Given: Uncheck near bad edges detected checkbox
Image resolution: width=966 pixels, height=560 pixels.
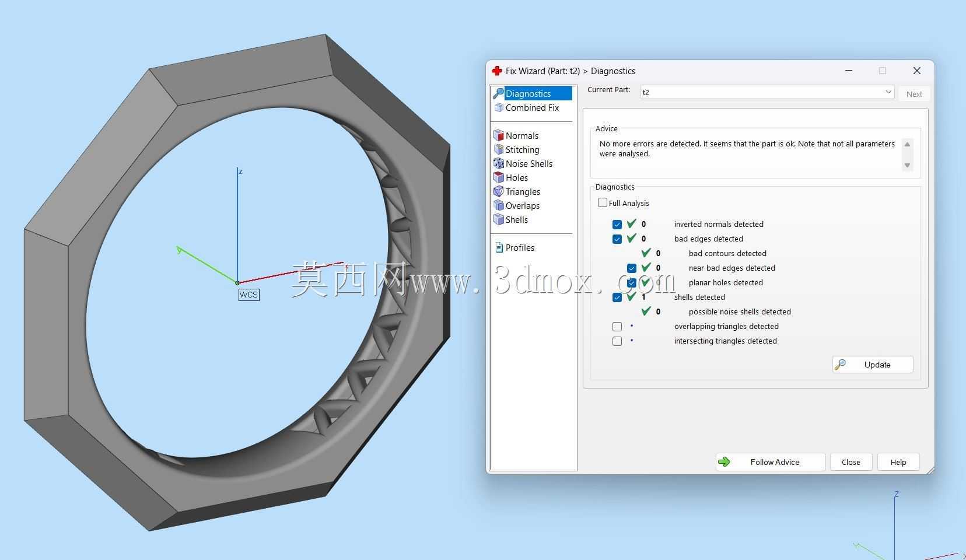Looking at the screenshot, I should coord(632,268).
